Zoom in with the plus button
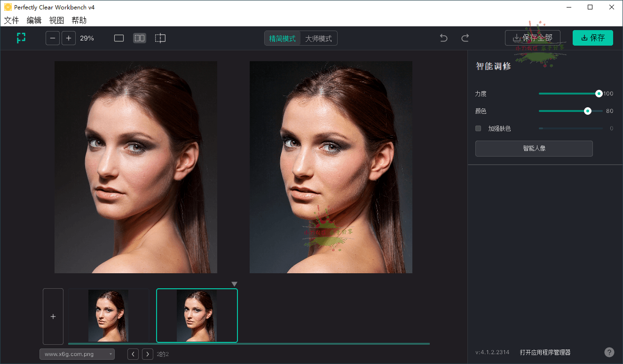The height and width of the screenshot is (364, 623). tap(69, 38)
